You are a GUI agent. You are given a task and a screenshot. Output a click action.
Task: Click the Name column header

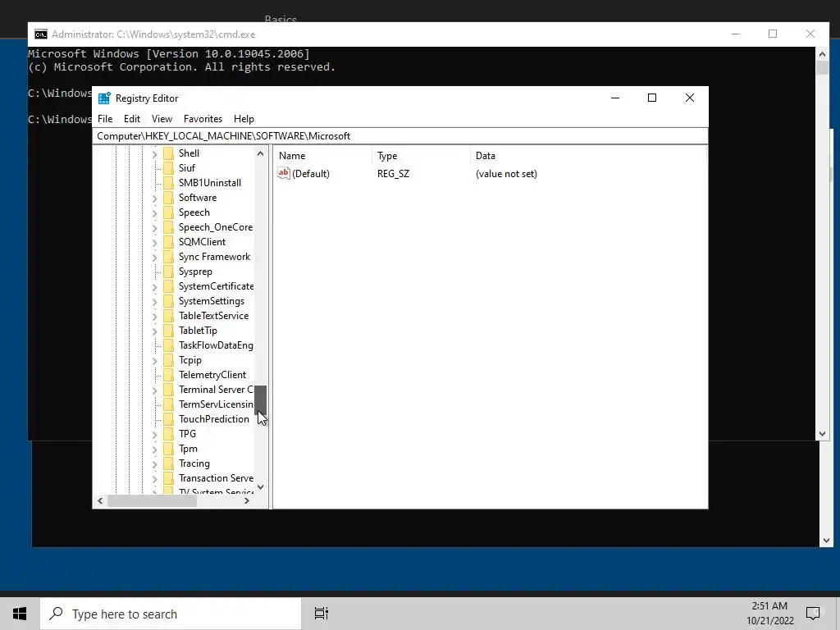[323, 156]
